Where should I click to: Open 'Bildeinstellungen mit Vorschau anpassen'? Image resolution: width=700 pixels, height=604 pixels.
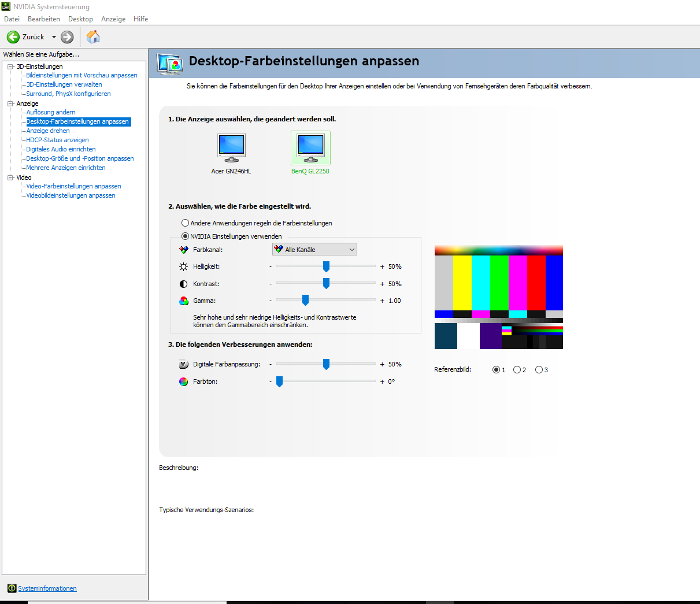82,75
